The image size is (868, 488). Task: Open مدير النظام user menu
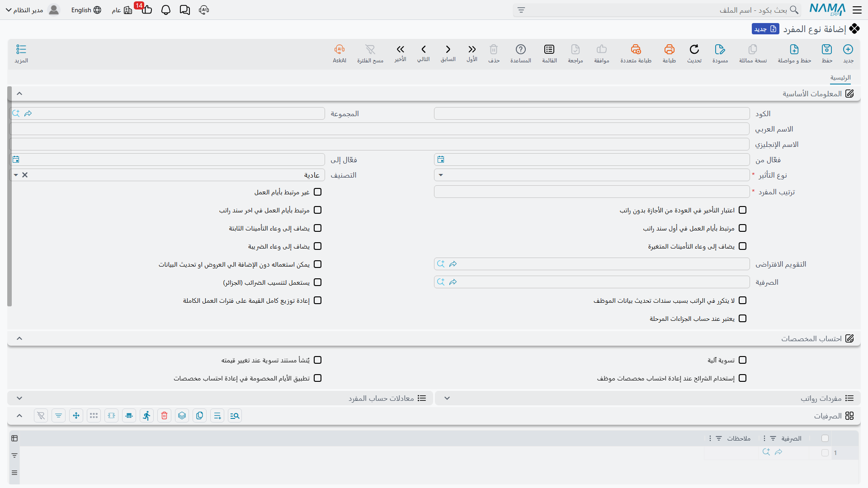(x=33, y=10)
